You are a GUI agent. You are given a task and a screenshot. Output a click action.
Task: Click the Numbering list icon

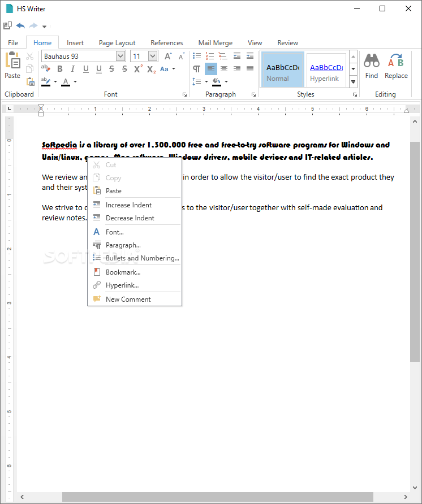210,56
